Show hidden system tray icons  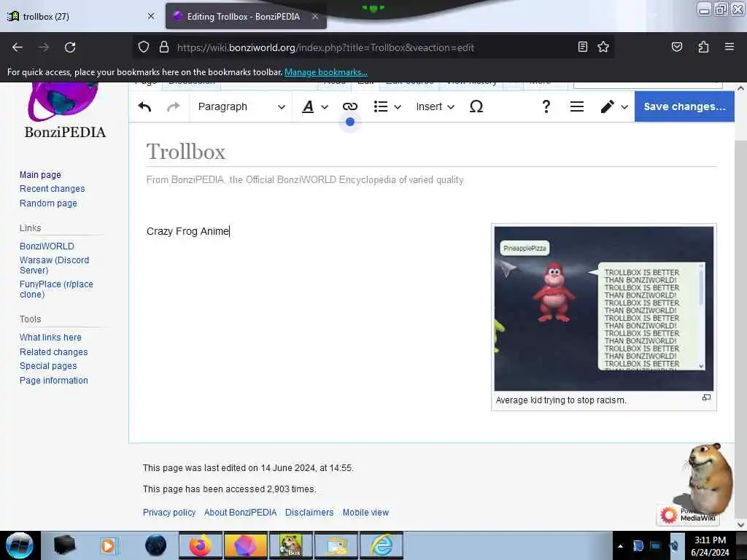620,546
